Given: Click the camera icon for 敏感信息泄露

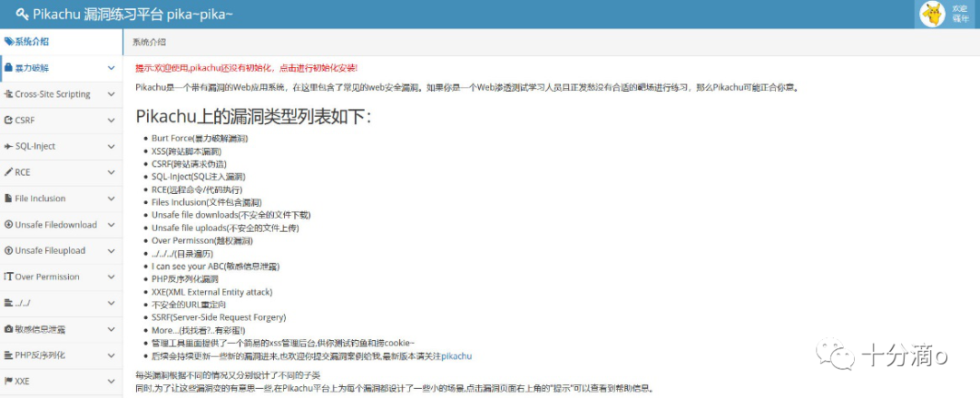Looking at the screenshot, I should pyautogui.click(x=9, y=329).
